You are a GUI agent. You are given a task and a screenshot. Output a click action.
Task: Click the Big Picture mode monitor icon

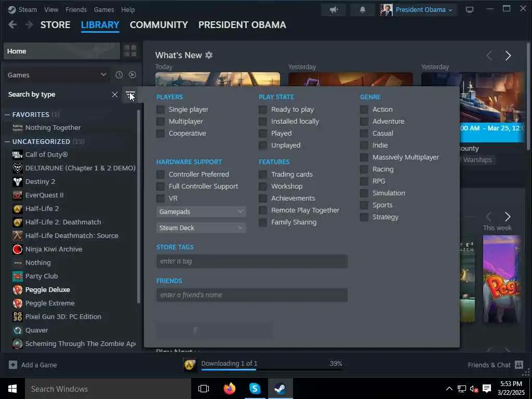[x=470, y=10]
